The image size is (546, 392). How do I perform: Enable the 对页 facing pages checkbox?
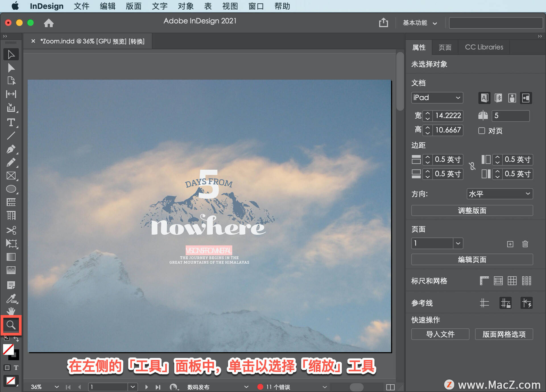[481, 131]
